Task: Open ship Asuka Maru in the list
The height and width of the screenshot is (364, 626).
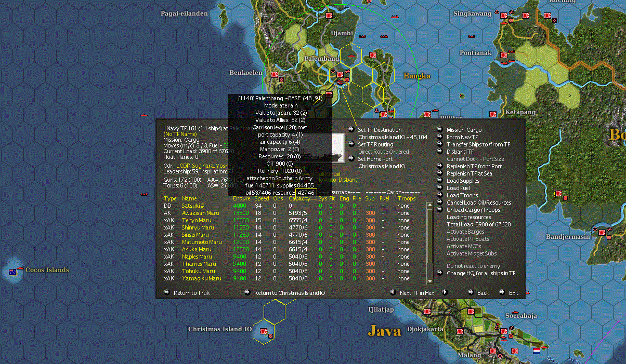Action: click(196, 249)
